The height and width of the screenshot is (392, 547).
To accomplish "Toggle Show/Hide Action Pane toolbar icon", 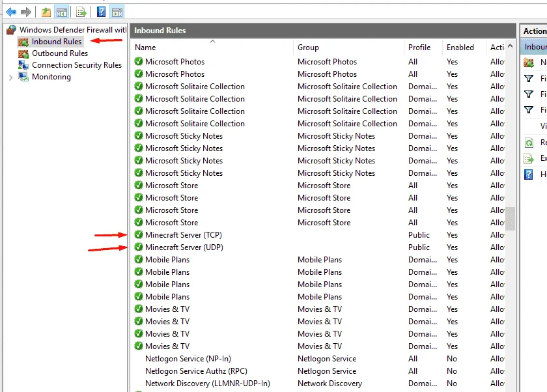I will click(117, 12).
